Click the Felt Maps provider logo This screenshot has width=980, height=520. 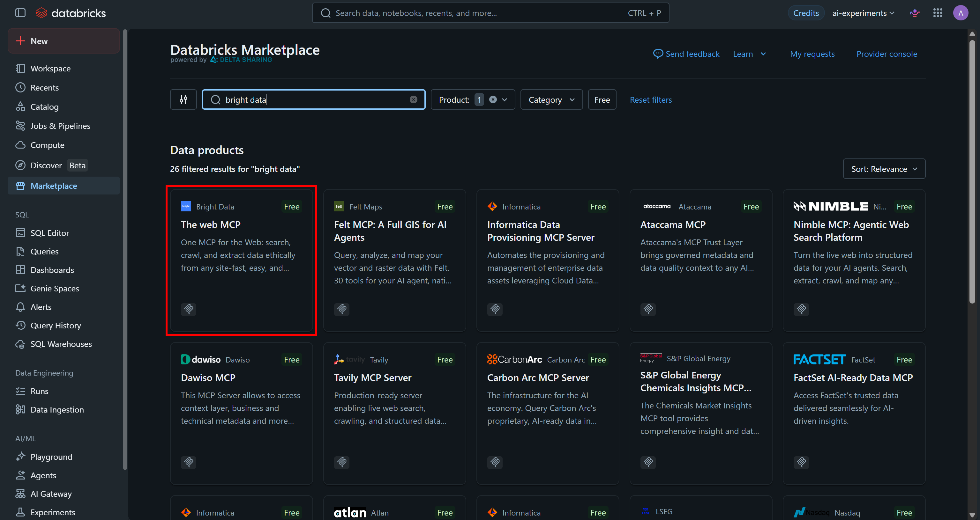pos(339,206)
